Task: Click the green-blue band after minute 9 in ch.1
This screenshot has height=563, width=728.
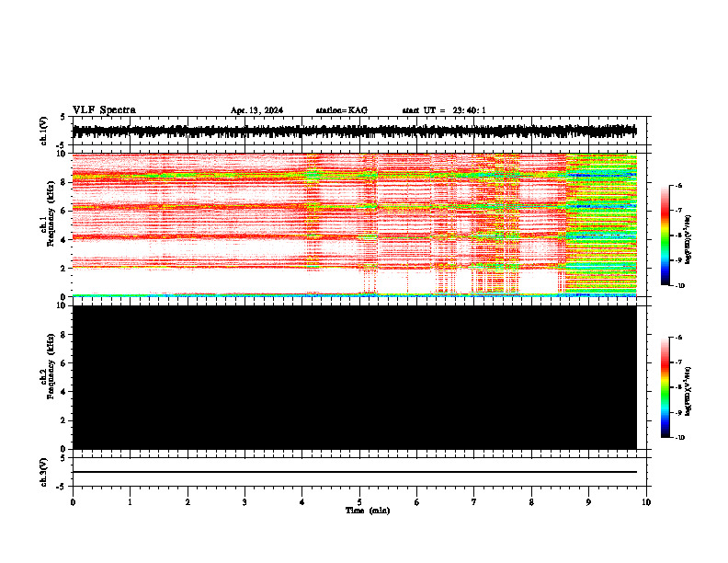Action: (x=602, y=224)
